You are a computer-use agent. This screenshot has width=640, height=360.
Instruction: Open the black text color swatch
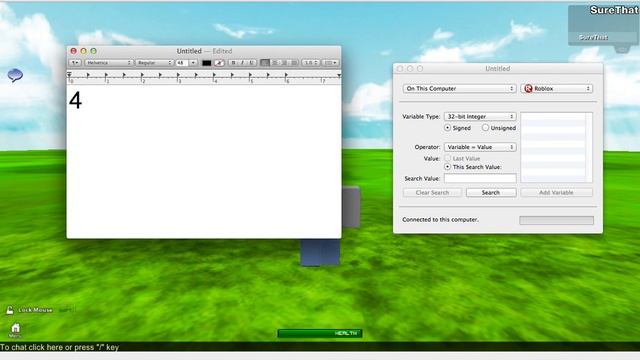tap(207, 63)
